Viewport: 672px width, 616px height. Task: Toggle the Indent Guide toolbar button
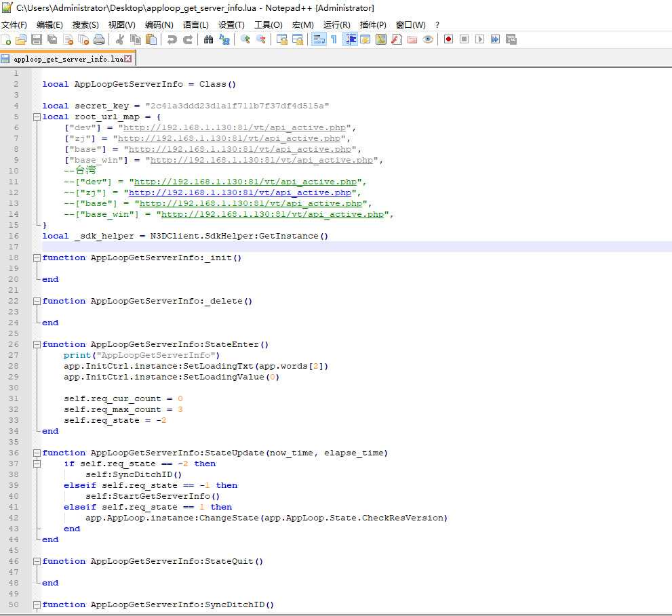tap(351, 40)
